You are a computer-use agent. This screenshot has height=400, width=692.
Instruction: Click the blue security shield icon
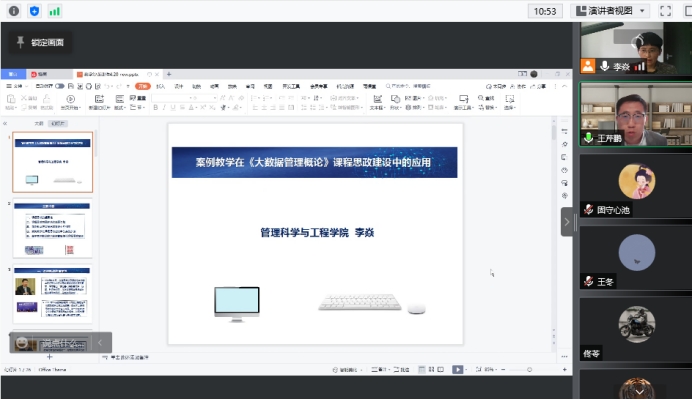click(x=34, y=11)
